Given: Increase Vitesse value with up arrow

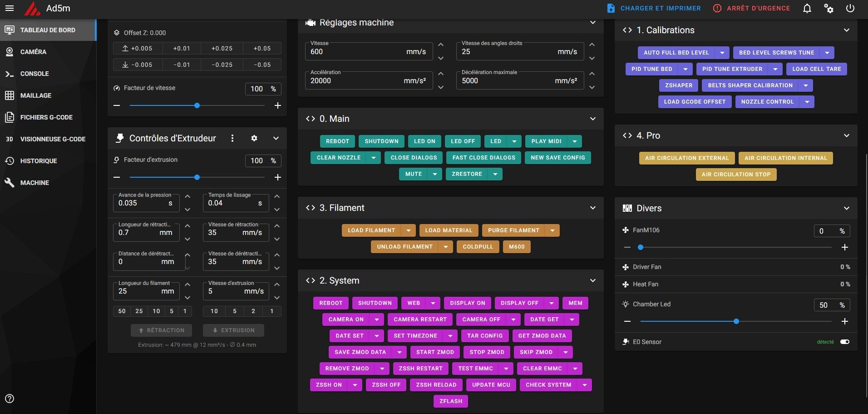Looking at the screenshot, I should 441,45.
